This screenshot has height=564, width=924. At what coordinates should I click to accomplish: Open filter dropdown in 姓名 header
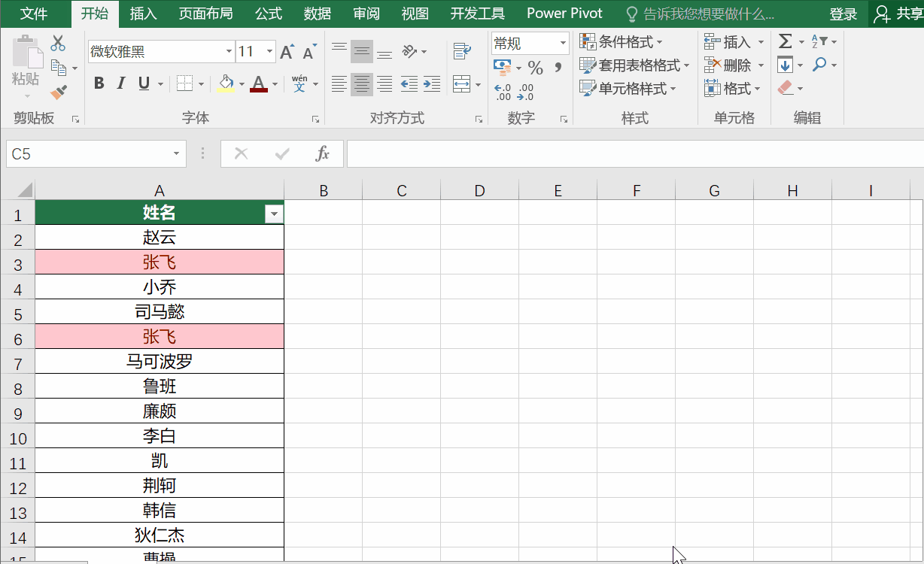point(274,214)
